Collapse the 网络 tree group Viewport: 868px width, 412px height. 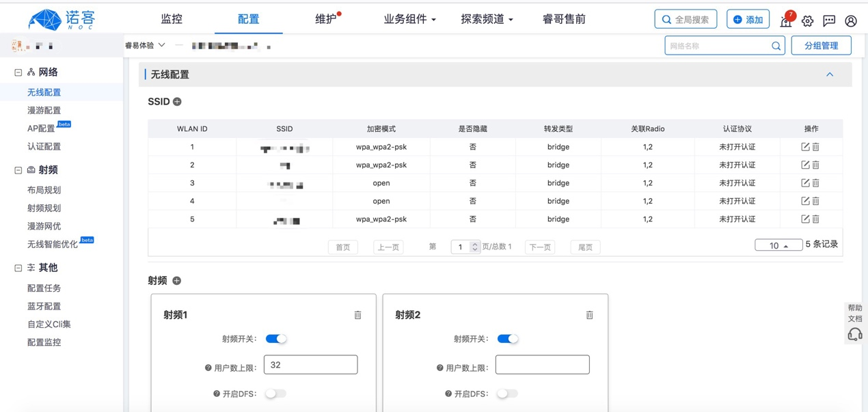(18, 72)
